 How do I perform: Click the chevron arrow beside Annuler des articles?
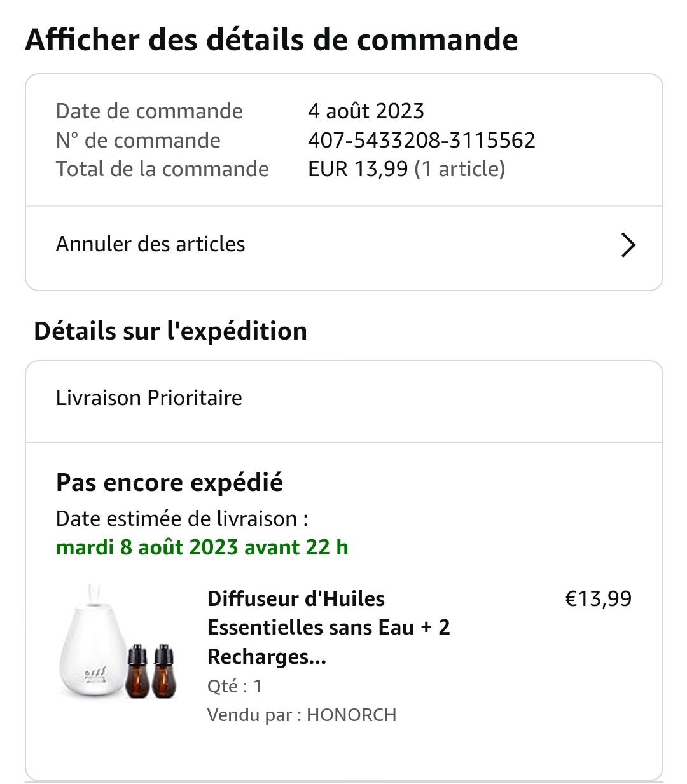pos(628,245)
